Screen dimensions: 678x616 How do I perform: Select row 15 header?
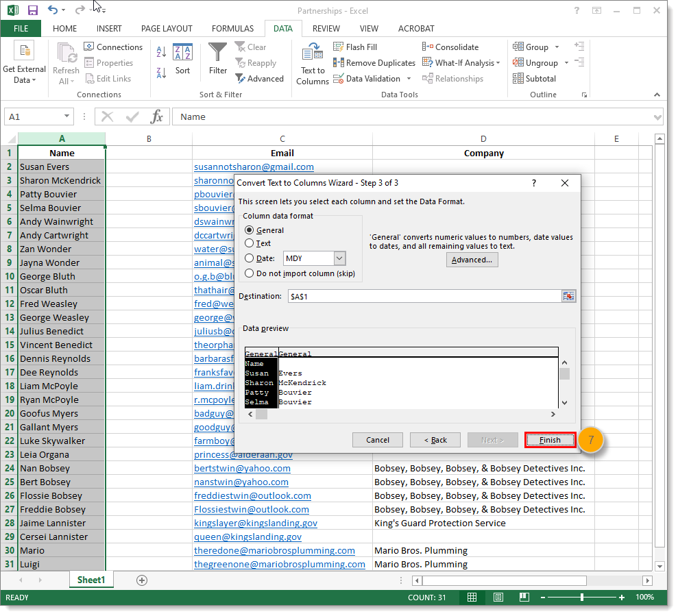coord(9,345)
